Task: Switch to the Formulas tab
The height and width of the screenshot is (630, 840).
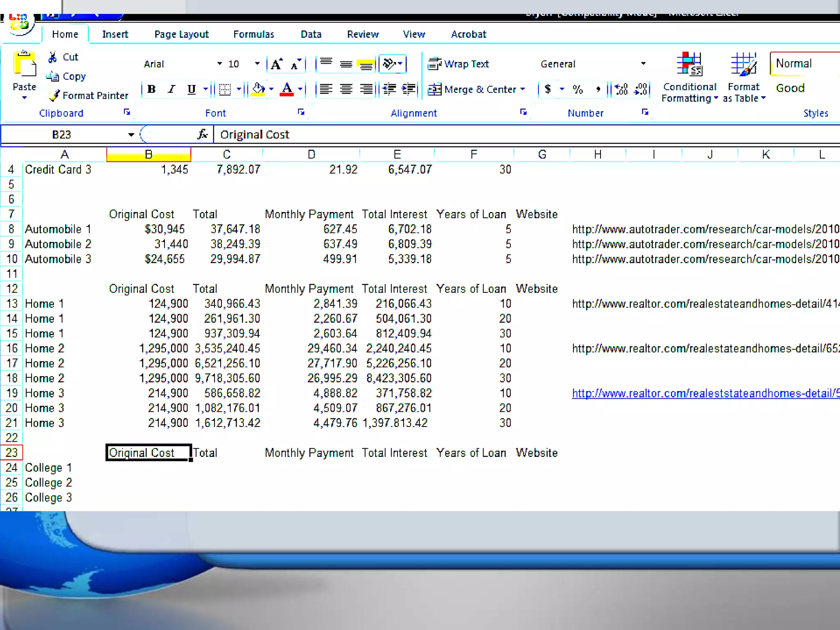Action: coord(253,34)
